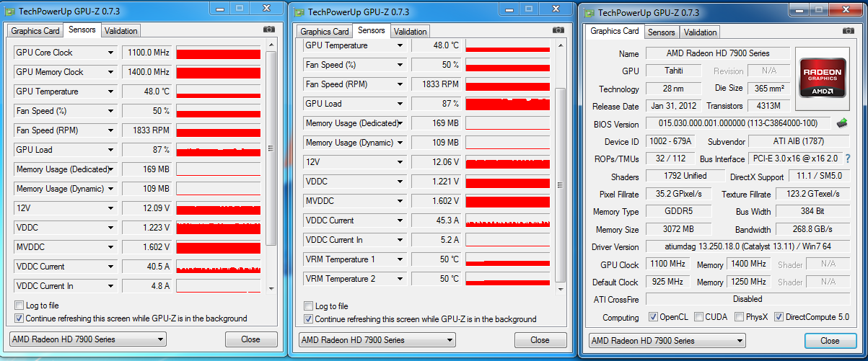Click GPU-Z app icon in right window title bar
The height and width of the screenshot is (361, 868).
tap(589, 13)
